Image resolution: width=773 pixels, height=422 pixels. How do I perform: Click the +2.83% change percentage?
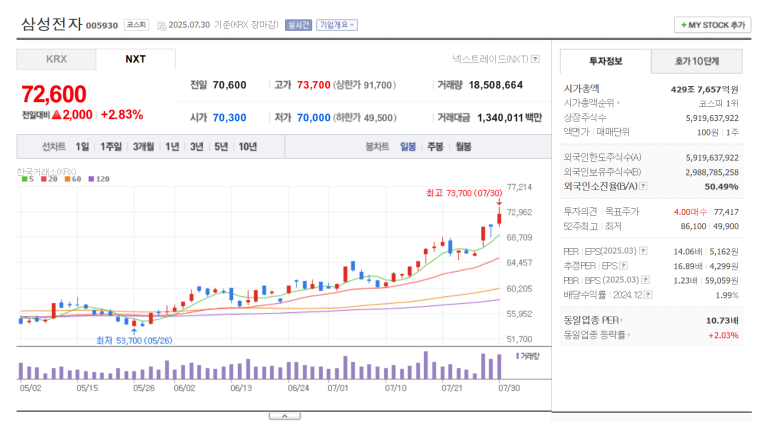pos(122,115)
